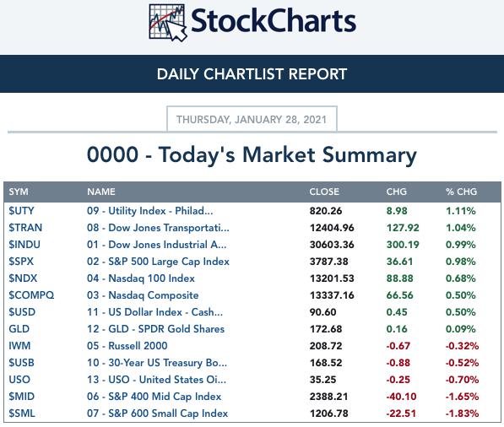504x427 pixels.
Task: Select the $INDU ticker symbol
Action: click(x=24, y=245)
